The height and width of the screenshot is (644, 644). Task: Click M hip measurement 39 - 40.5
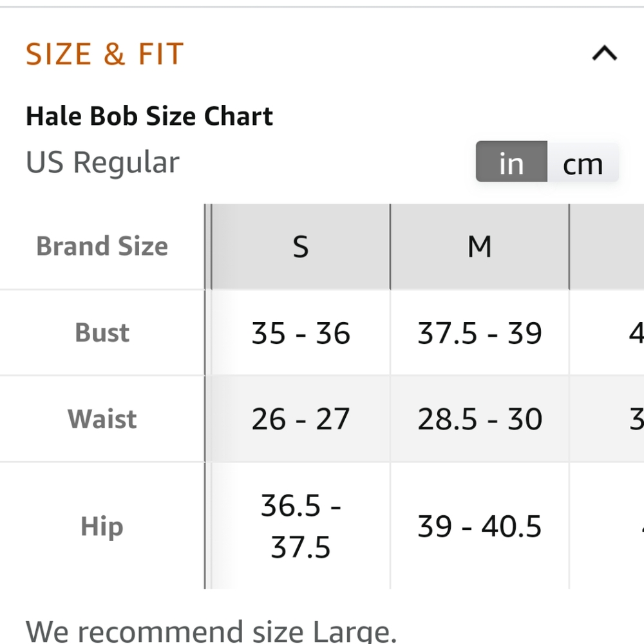[480, 526]
